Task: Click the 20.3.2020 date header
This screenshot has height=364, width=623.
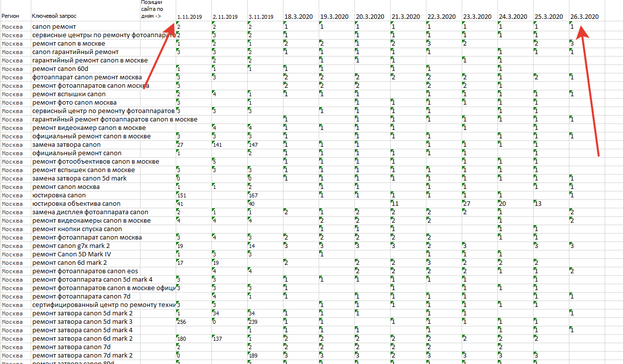Action: [370, 17]
